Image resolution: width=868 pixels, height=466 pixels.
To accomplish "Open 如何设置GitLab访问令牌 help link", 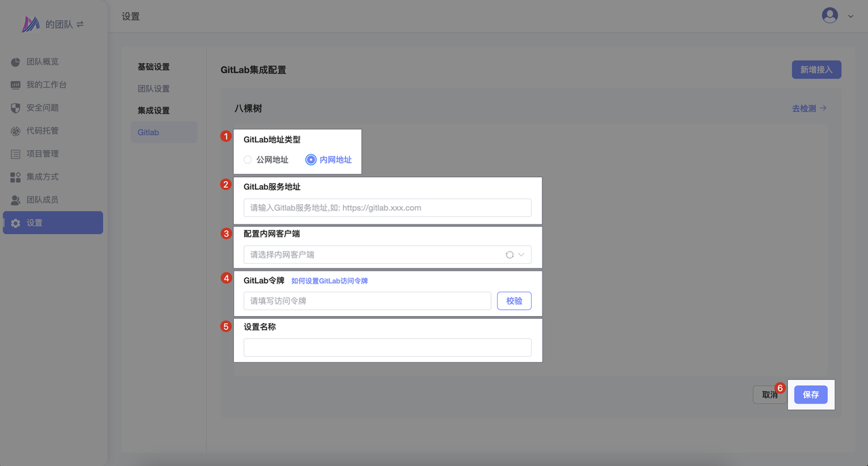I will (330, 281).
